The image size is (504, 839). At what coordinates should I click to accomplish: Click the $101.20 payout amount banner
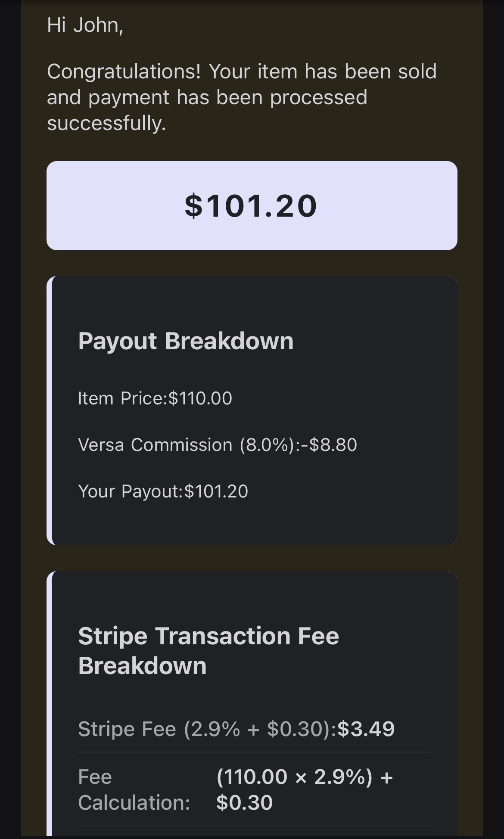coord(252,205)
